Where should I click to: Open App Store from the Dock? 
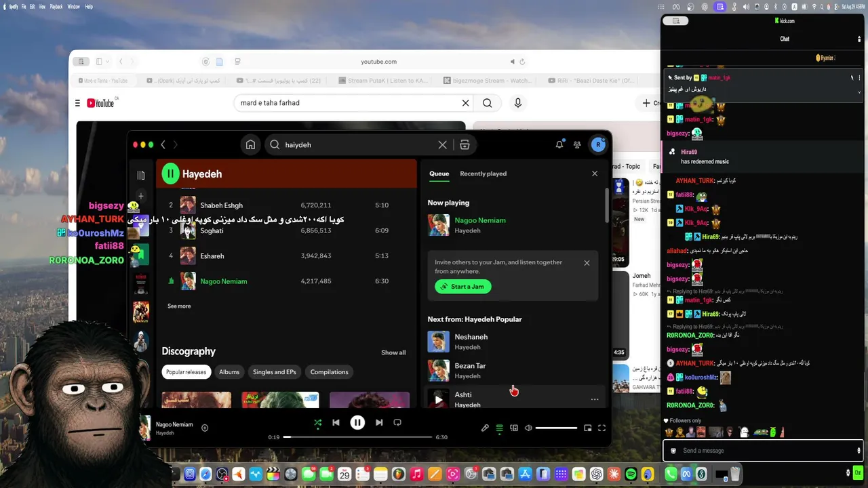click(x=525, y=474)
